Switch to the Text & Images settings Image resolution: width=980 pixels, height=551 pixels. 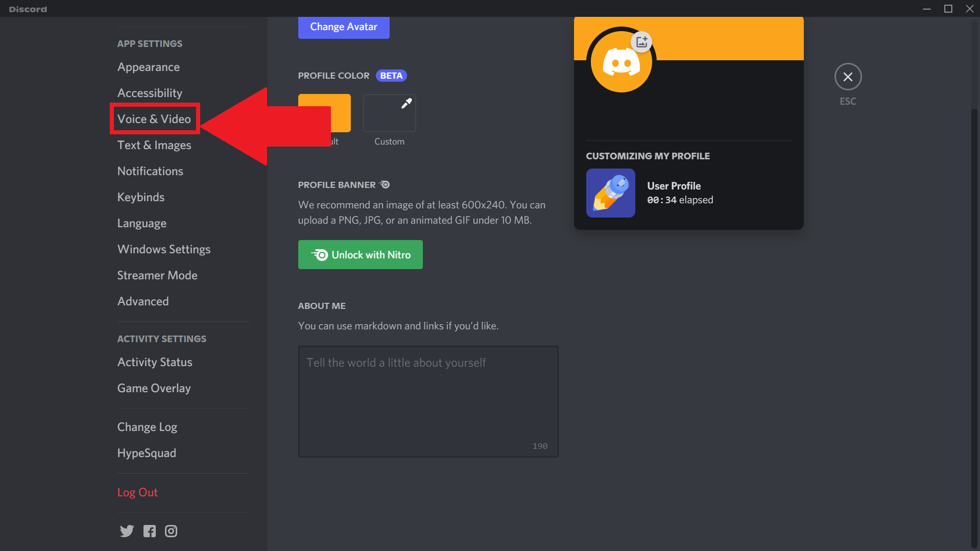154,145
